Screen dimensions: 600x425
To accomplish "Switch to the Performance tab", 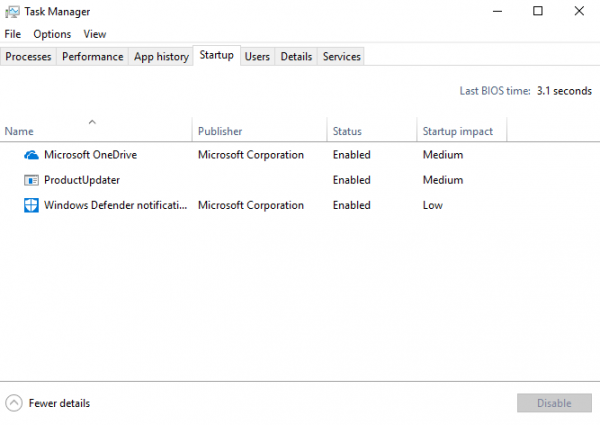I will [93, 57].
